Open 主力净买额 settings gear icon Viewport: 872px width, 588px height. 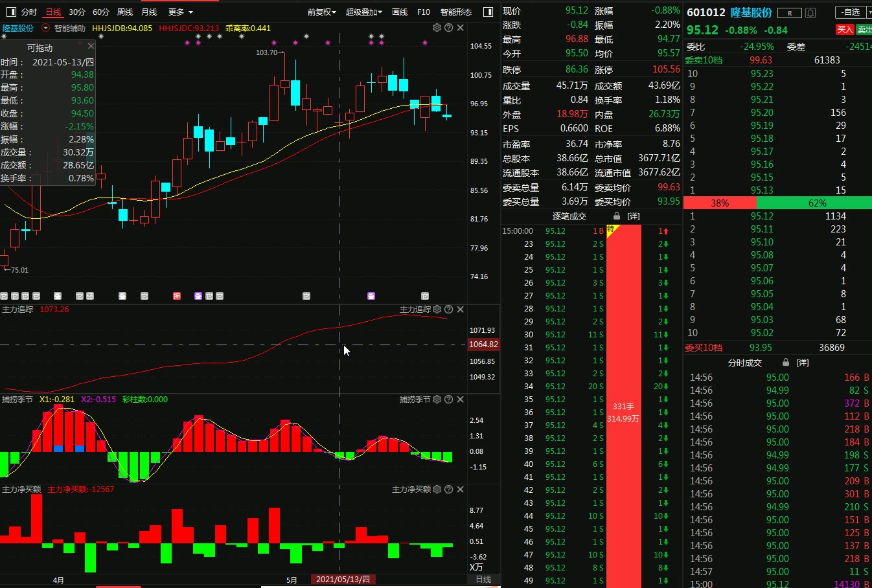pyautogui.click(x=437, y=490)
